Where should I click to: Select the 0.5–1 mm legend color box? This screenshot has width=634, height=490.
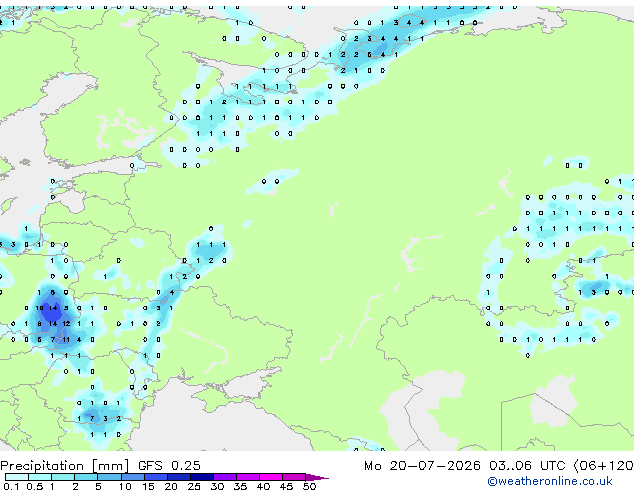(x=40, y=477)
